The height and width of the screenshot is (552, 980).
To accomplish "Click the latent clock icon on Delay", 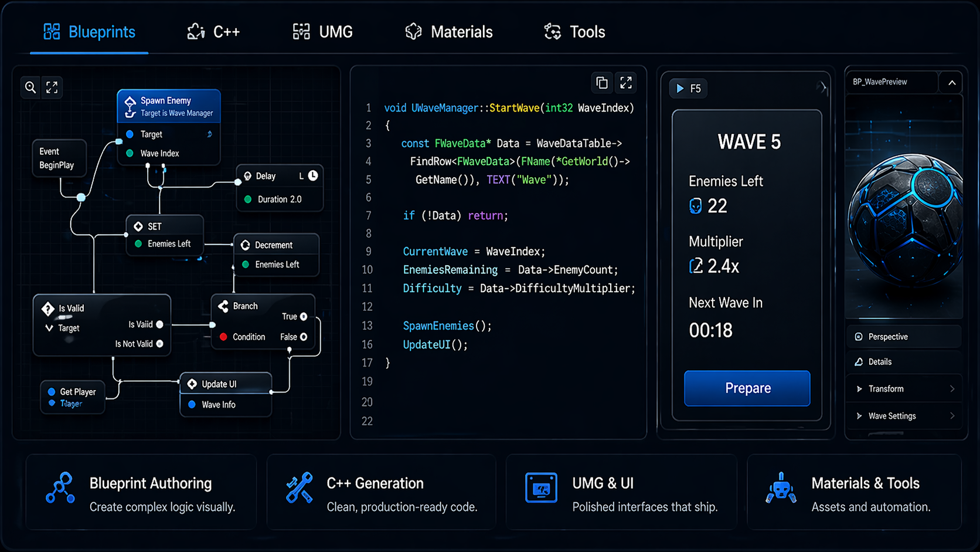I will (x=313, y=175).
